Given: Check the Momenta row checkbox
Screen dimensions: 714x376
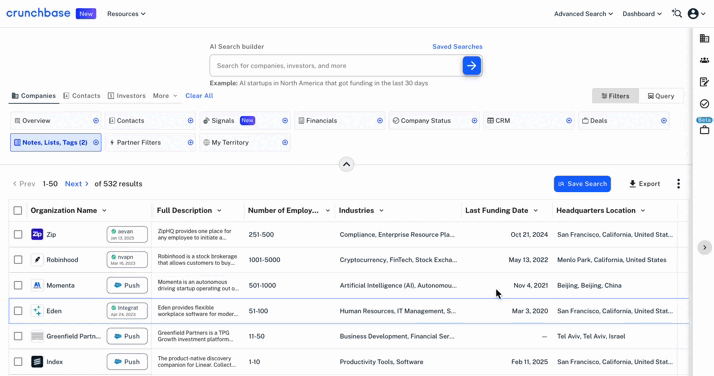Looking at the screenshot, I should (x=18, y=285).
